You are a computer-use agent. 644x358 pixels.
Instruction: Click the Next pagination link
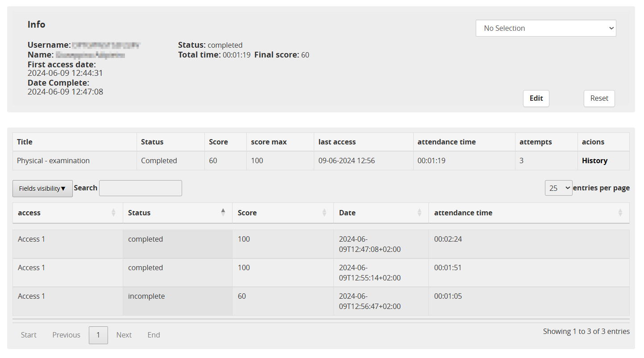124,335
